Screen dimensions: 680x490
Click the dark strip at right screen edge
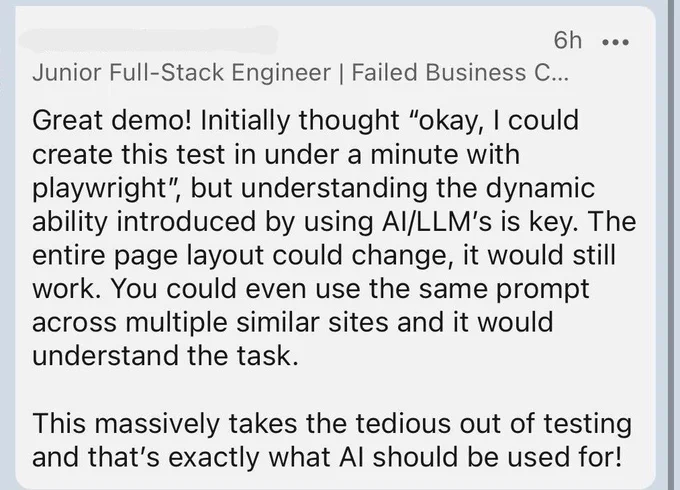pos(673,245)
